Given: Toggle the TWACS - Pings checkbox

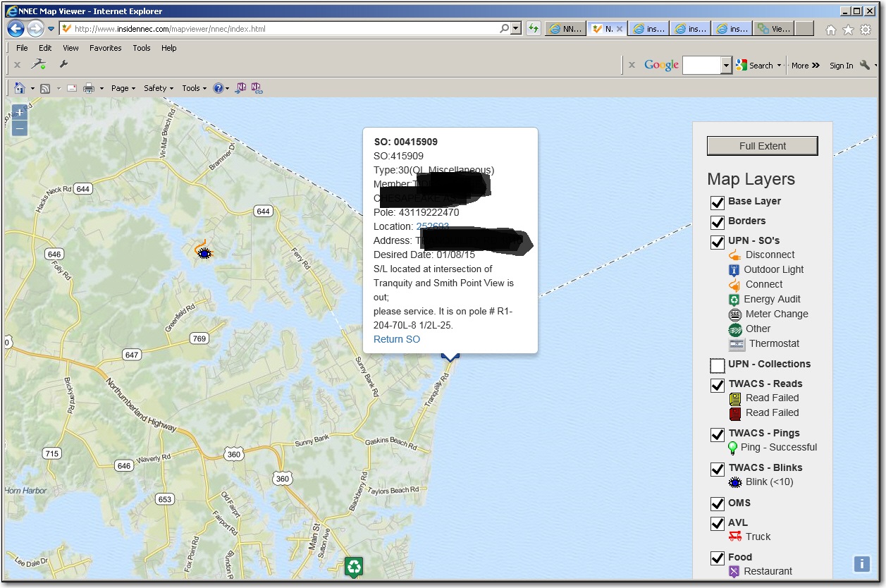Looking at the screenshot, I should [x=717, y=434].
